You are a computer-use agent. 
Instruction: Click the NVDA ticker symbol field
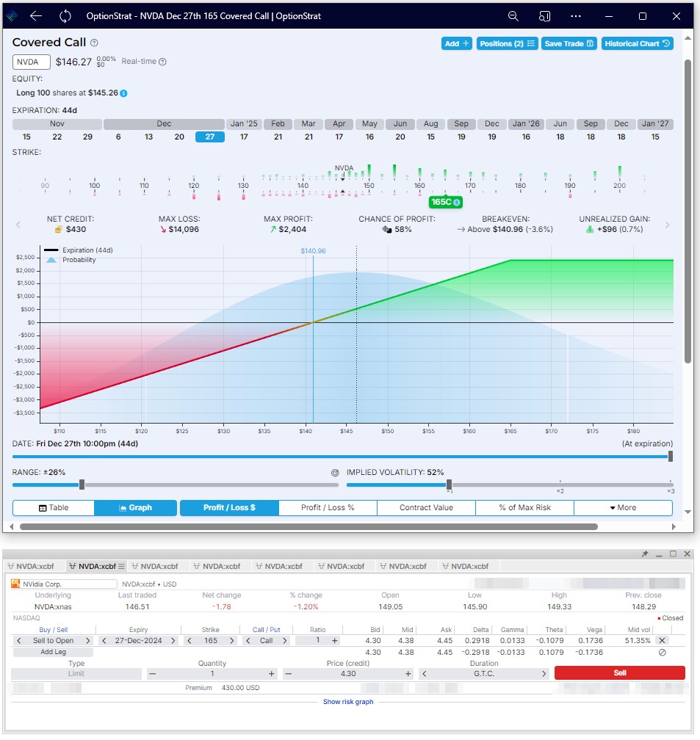tap(31, 62)
